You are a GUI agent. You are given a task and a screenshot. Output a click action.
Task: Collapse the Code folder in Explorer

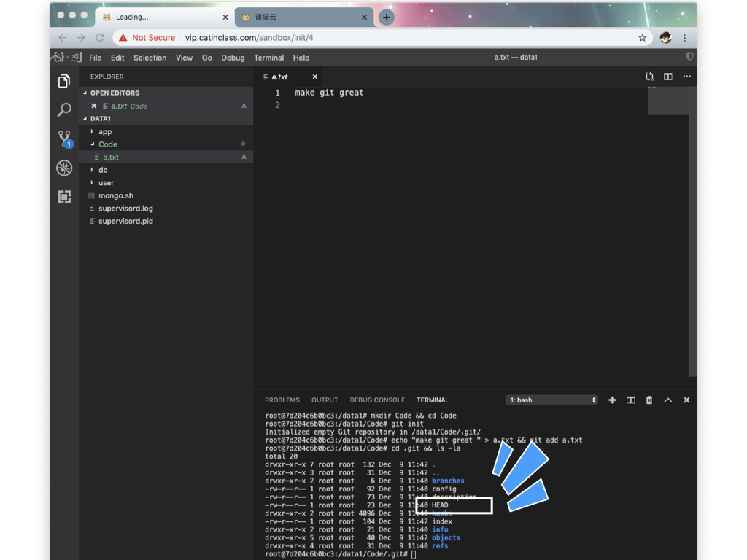coord(107,144)
